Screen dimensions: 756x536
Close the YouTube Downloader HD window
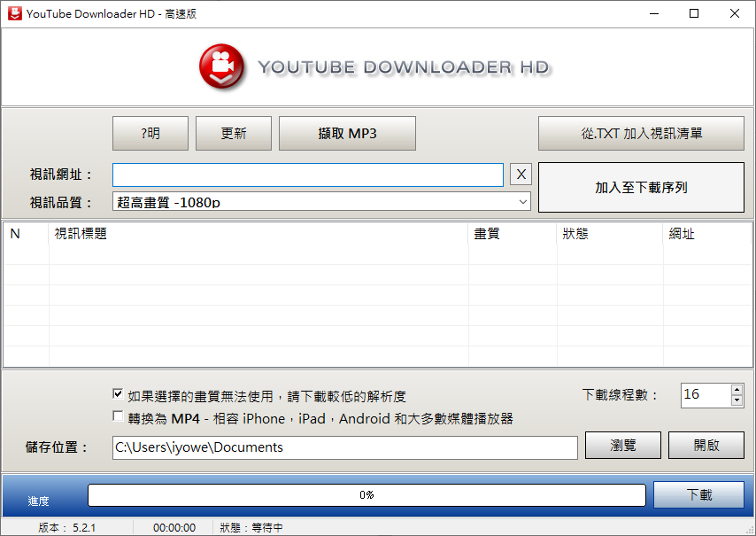click(734, 13)
